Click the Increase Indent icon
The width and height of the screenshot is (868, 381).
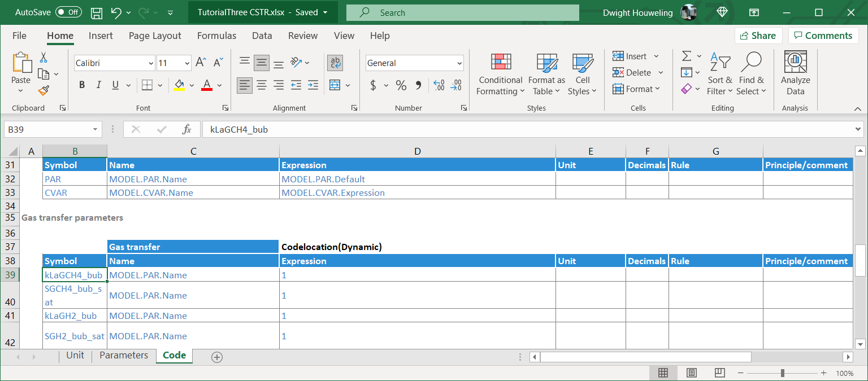click(x=313, y=85)
